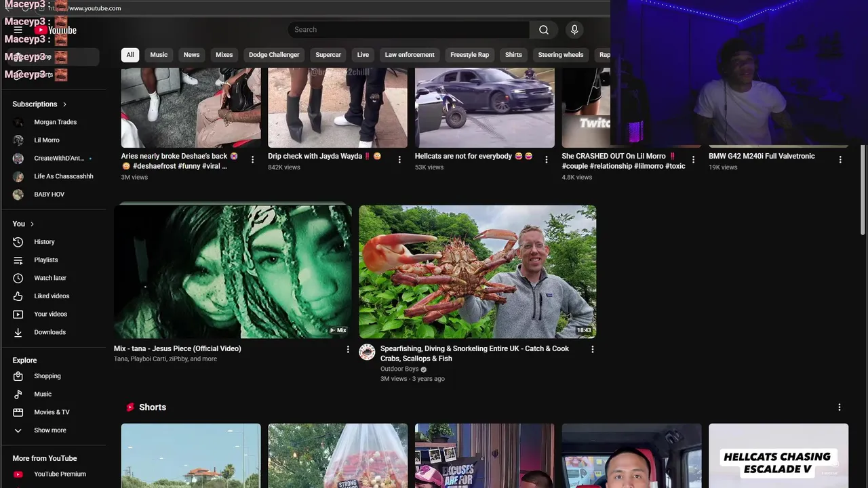Expand the Subscriptions section chevron

point(64,104)
